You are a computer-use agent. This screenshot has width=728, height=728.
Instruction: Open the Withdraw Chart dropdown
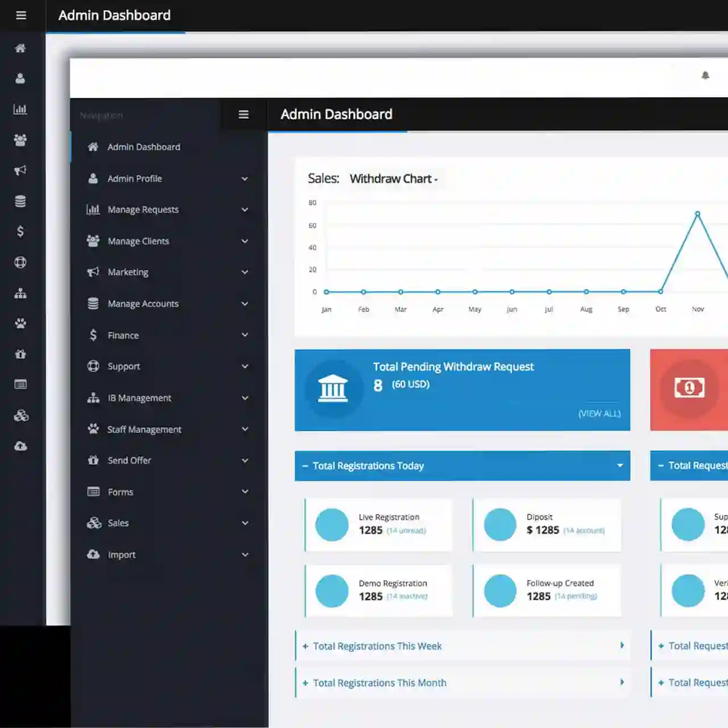click(x=394, y=179)
